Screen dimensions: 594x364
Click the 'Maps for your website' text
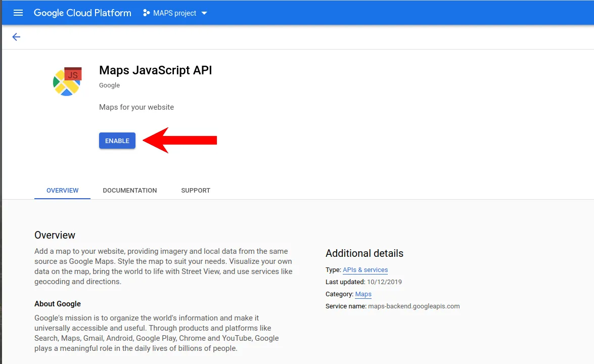point(136,107)
